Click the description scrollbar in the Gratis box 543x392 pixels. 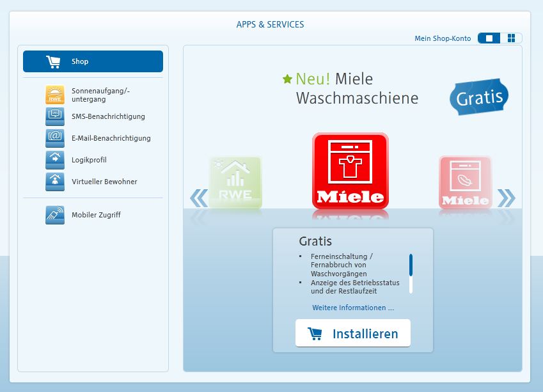(x=411, y=274)
